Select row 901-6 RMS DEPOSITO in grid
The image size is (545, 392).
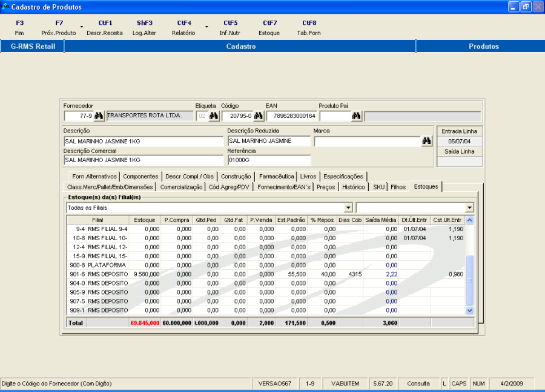click(108, 274)
